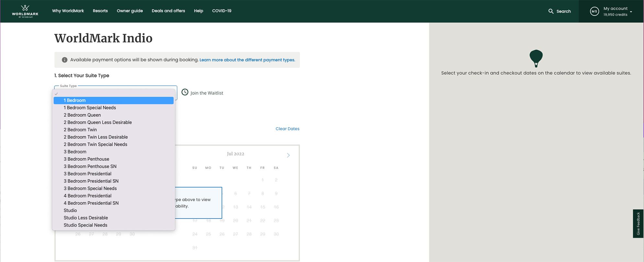Open Learn more about payment types link
Screen dimensions: 644x262
[x=247, y=60]
